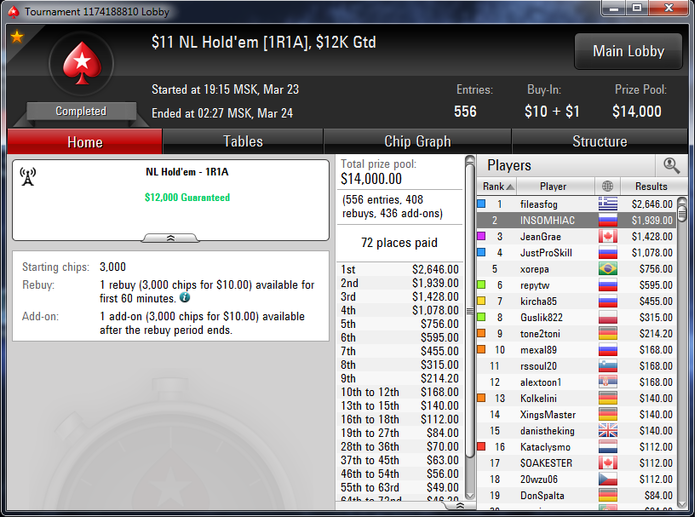
Task: Open the Chip Graph tab
Action: pyautogui.click(x=417, y=142)
